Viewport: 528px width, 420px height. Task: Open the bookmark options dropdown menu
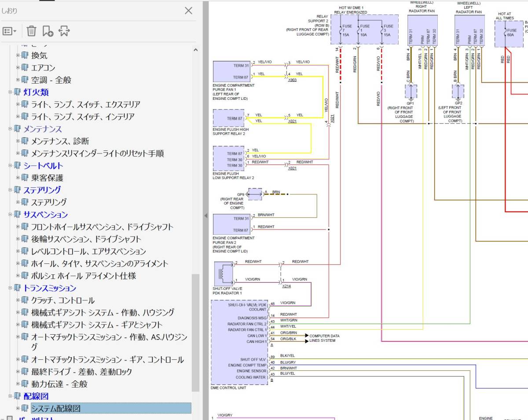10,31
